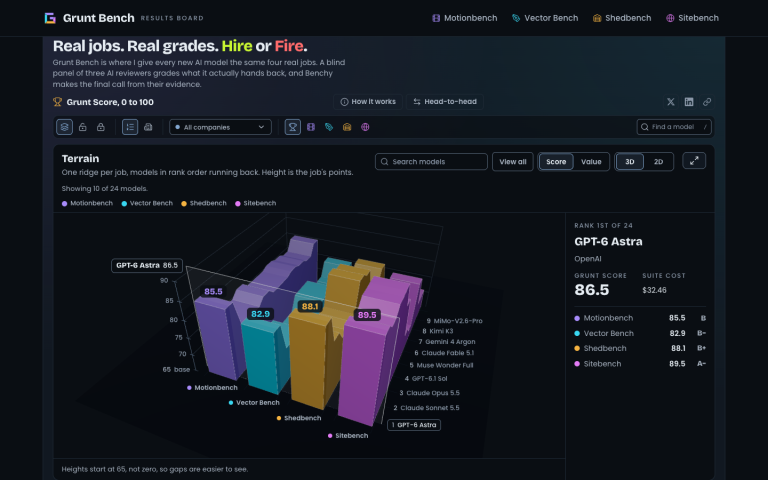Click the Vector Bench 82.9 row in side panel
The height and width of the screenshot is (480, 768).
(x=640, y=334)
